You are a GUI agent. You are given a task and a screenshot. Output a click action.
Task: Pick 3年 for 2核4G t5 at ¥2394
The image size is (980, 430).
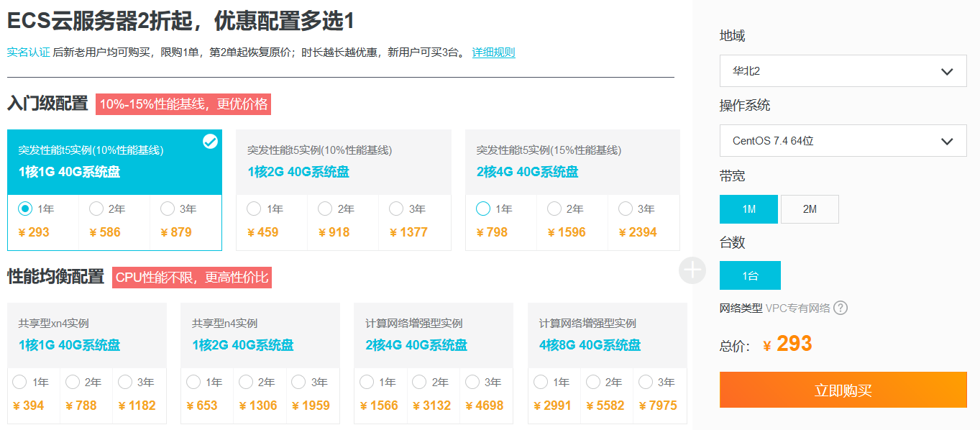626,209
